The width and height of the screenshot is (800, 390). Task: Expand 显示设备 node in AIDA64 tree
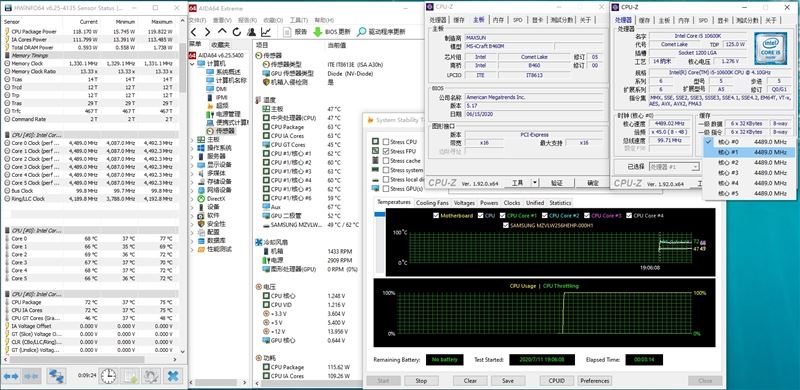[x=192, y=164]
